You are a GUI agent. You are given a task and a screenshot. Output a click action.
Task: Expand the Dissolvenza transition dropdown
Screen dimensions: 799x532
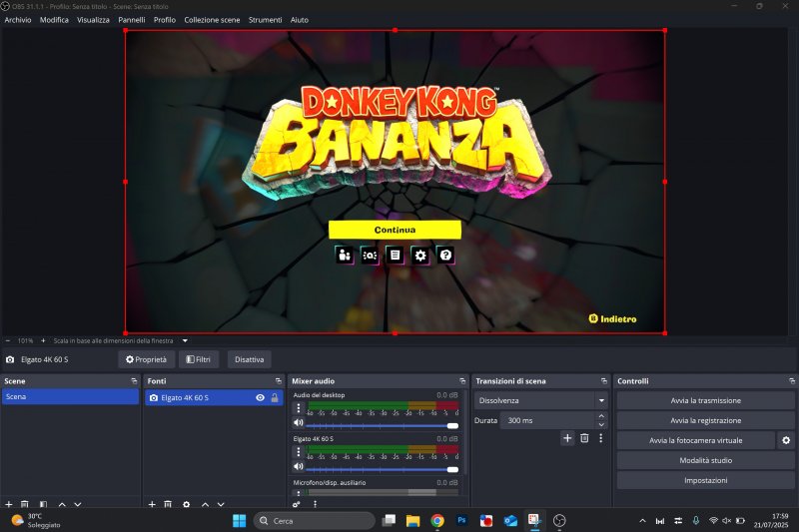(601, 400)
